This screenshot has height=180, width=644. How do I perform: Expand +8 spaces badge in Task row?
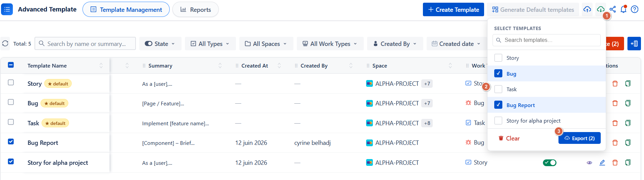[x=427, y=123]
